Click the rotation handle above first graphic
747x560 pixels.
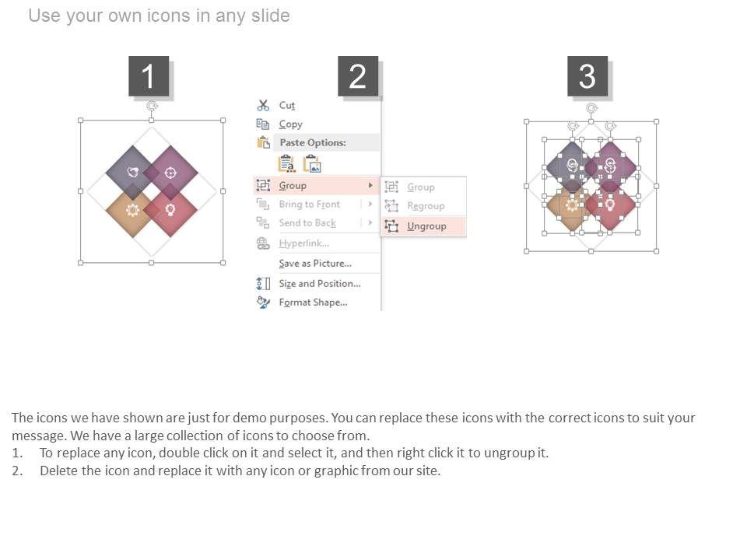pos(152,106)
